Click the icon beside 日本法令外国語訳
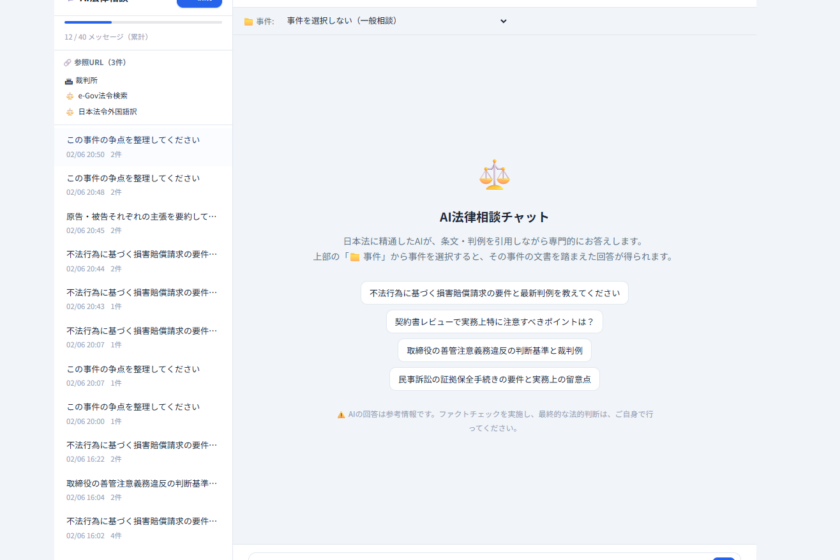 coord(69,112)
